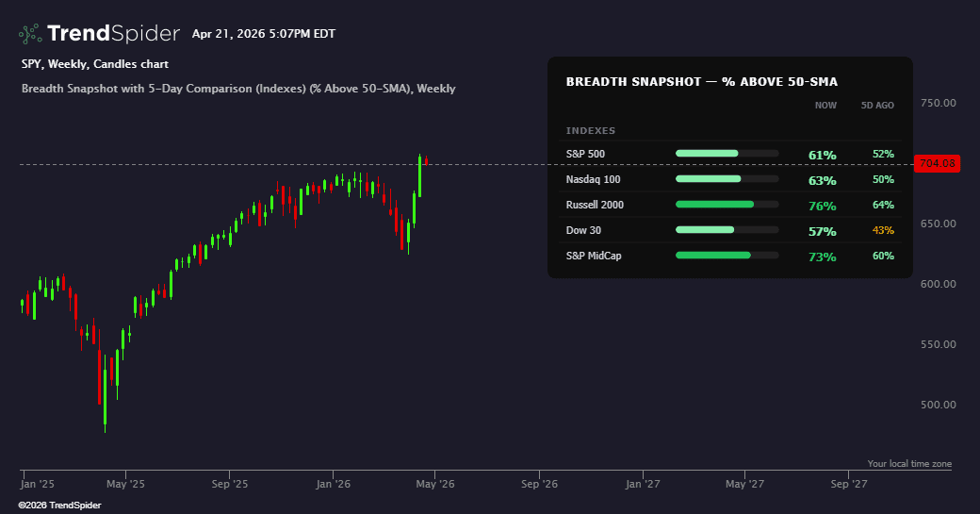The width and height of the screenshot is (980, 514).
Task: Click the S&P MidCap 73% value
Action: point(823,257)
